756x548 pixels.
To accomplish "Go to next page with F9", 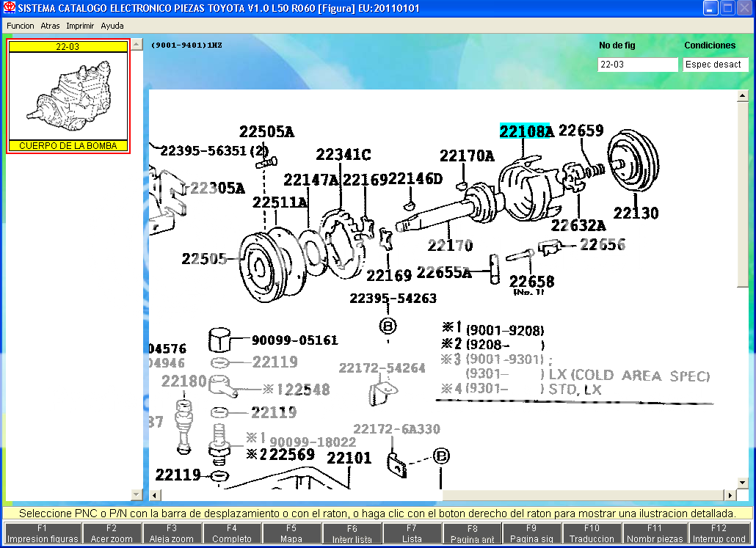I will click(532, 533).
